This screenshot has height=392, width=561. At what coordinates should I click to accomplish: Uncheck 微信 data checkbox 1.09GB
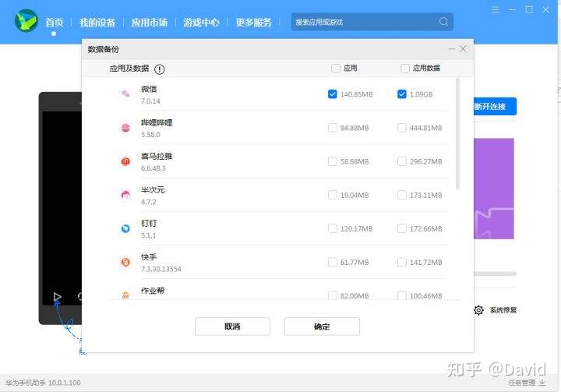[x=402, y=94]
